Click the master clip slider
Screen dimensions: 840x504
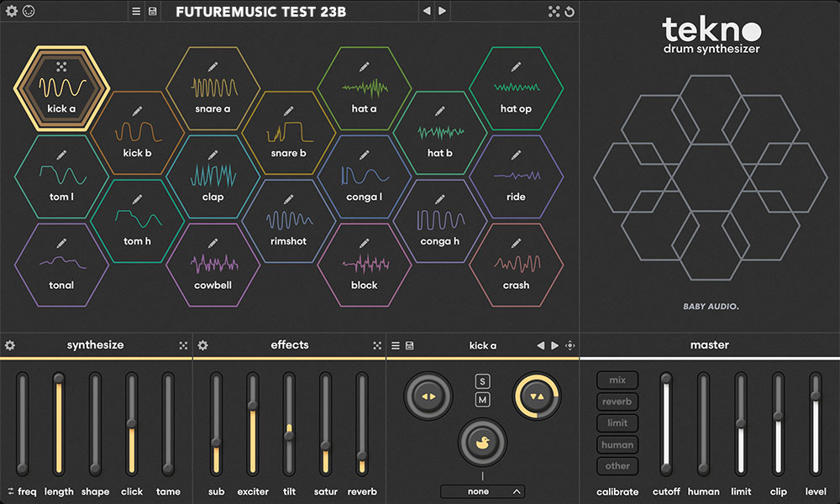pos(778,423)
